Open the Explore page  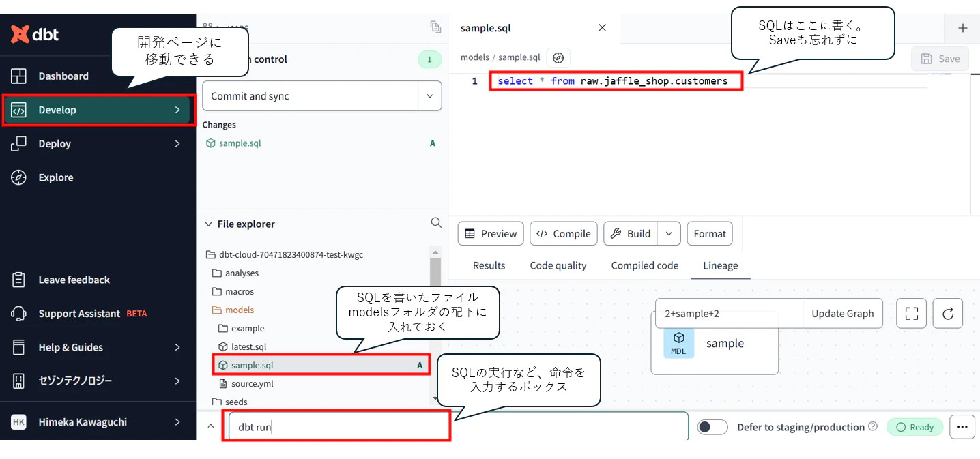pos(56,177)
